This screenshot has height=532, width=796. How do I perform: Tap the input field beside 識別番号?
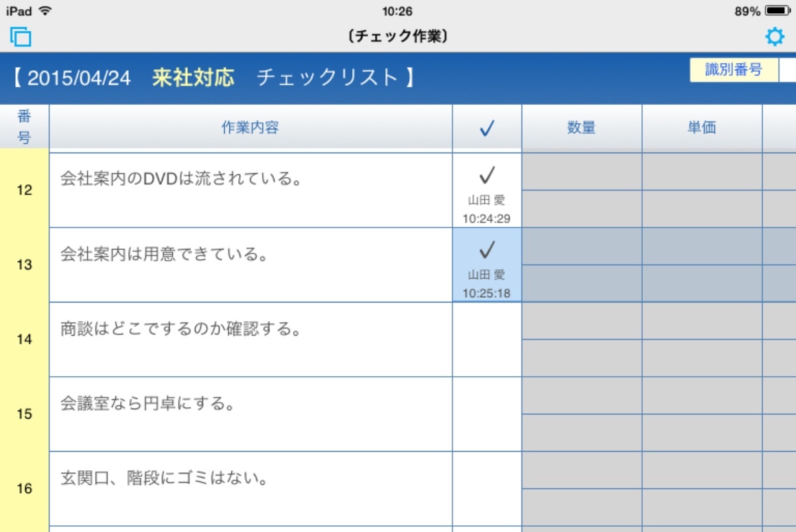(x=787, y=70)
